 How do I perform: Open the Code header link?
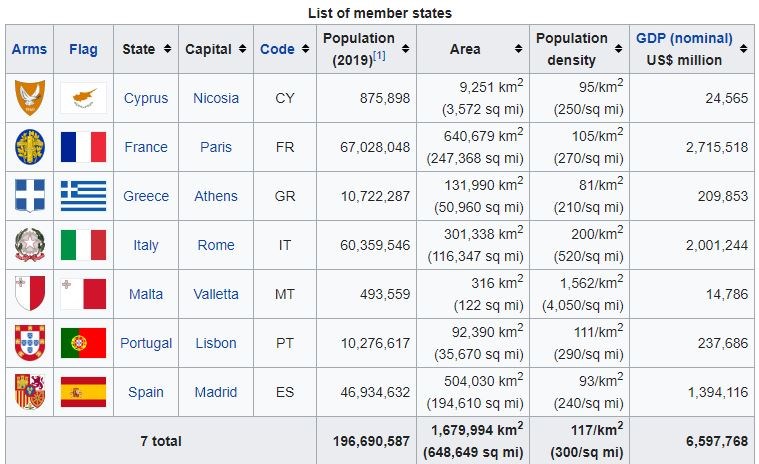pyautogui.click(x=277, y=49)
